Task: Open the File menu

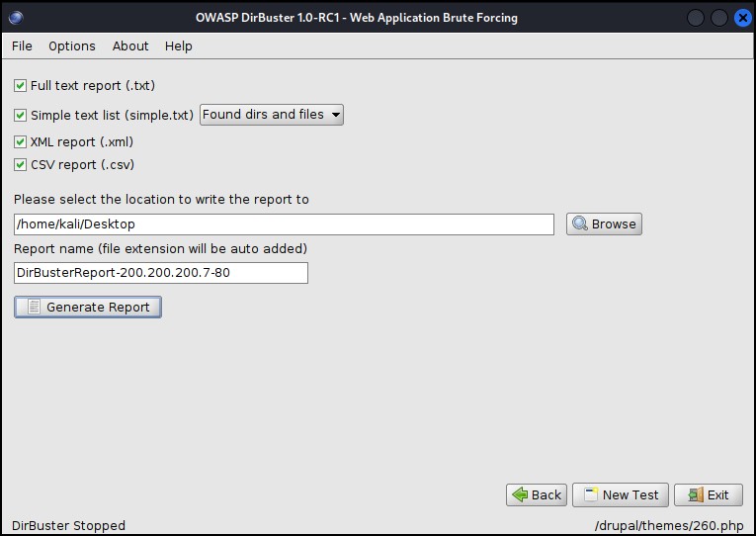Action: click(x=22, y=45)
